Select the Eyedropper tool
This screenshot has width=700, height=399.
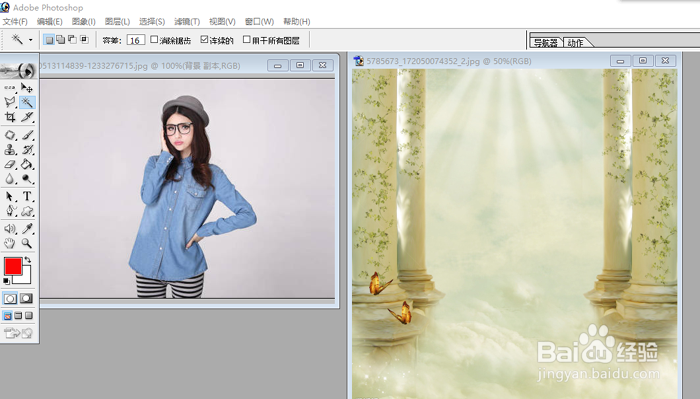[x=27, y=229]
